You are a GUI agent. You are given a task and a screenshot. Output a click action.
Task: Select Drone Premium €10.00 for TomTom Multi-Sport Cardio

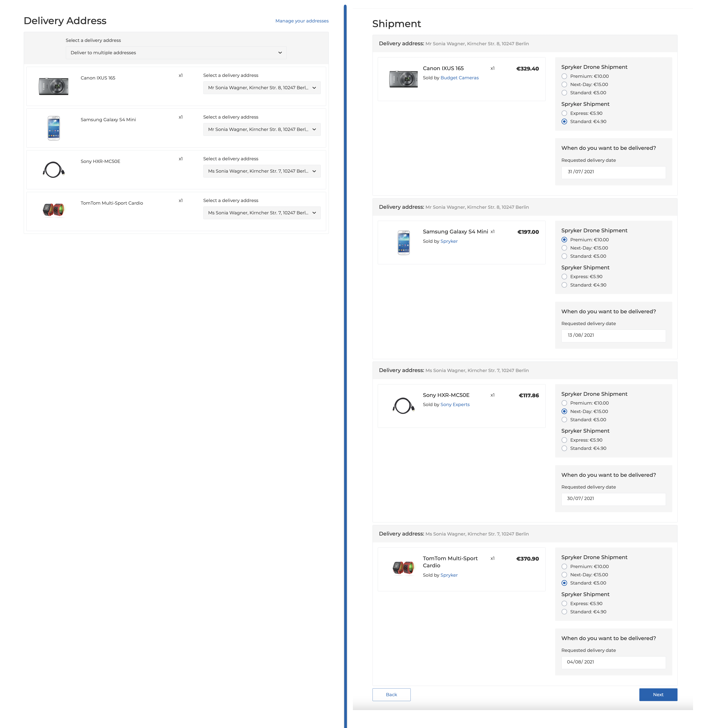tap(564, 567)
